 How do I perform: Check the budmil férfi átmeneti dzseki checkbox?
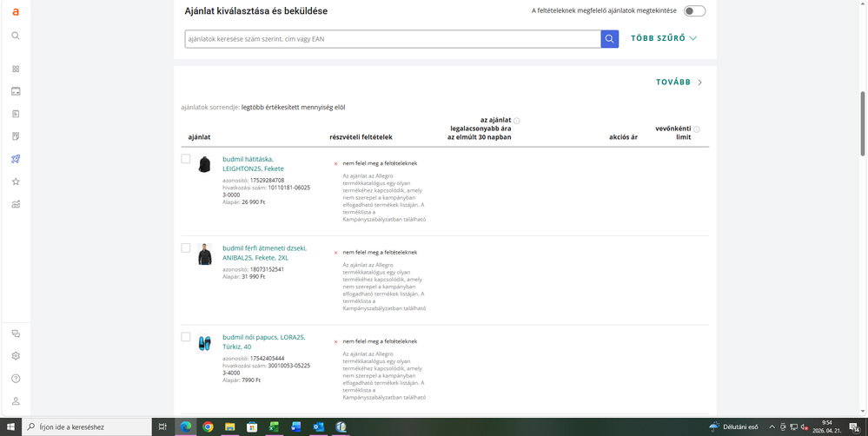(186, 248)
